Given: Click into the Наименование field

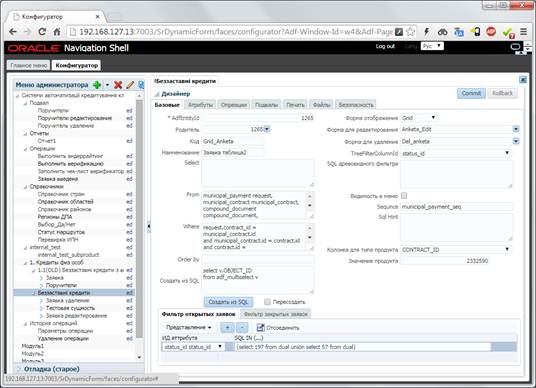Looking at the screenshot, I should tap(233, 153).
